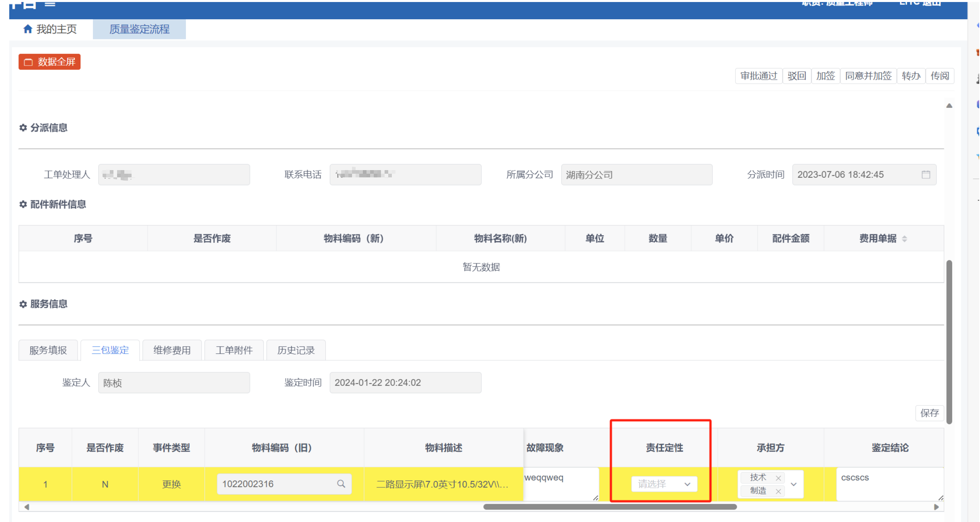Click the 转办 button

(x=911, y=76)
